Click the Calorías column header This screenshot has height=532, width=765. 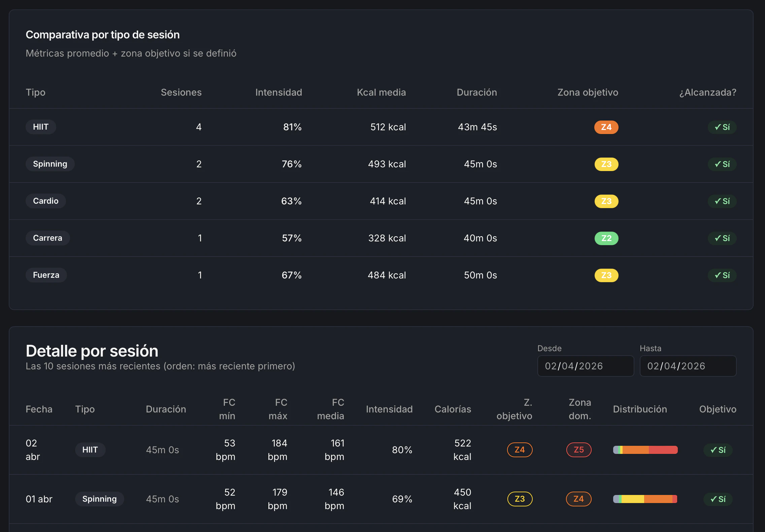453,409
